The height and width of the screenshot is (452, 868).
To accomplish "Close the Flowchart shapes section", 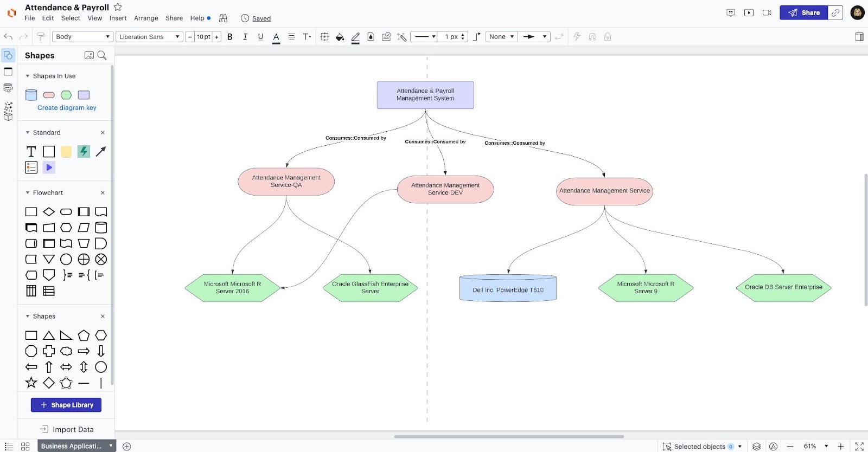I will pos(103,193).
